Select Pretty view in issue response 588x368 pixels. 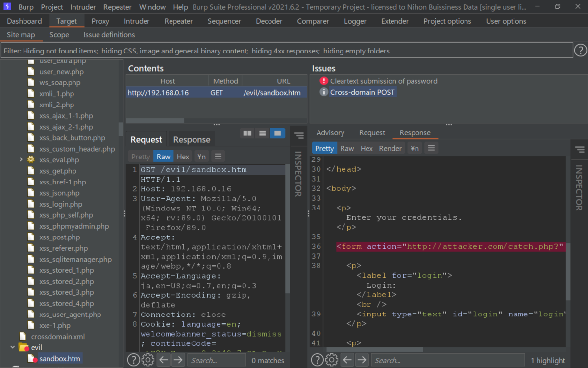click(x=324, y=148)
